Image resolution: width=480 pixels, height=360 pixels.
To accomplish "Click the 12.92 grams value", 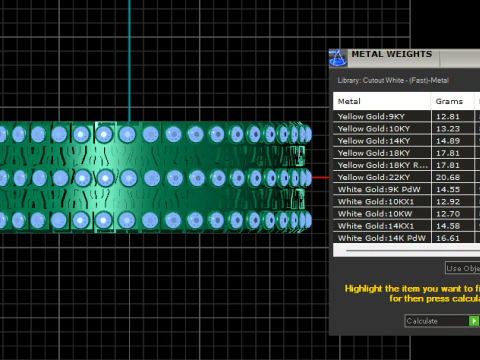I will click(448, 202).
